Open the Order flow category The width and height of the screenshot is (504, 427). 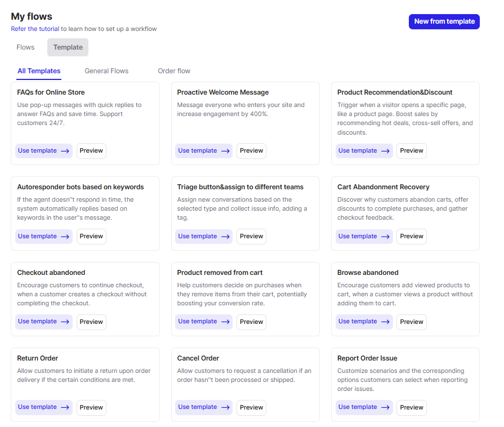(174, 71)
